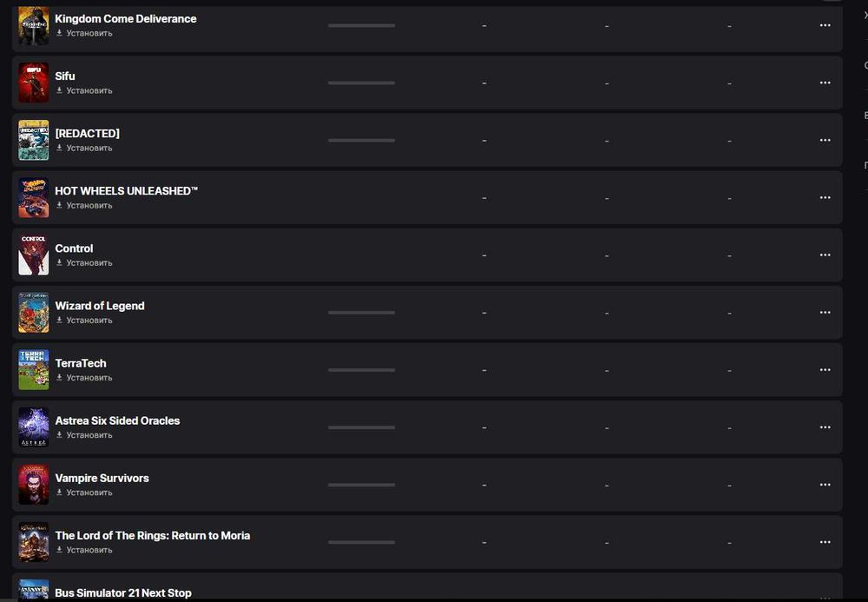Open the Control game title link

pos(74,248)
